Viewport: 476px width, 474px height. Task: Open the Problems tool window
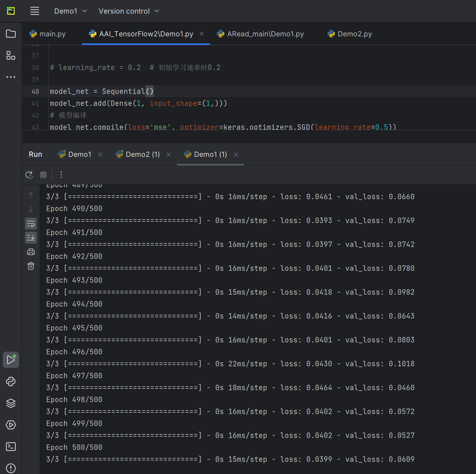11,468
